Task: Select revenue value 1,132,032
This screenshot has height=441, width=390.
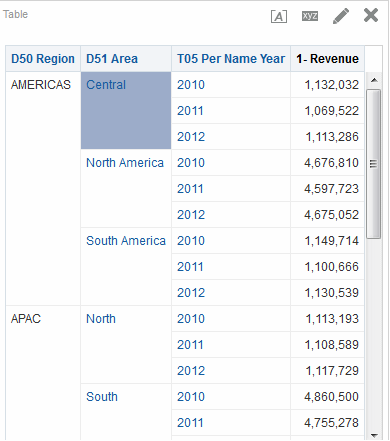Action: coord(332,85)
